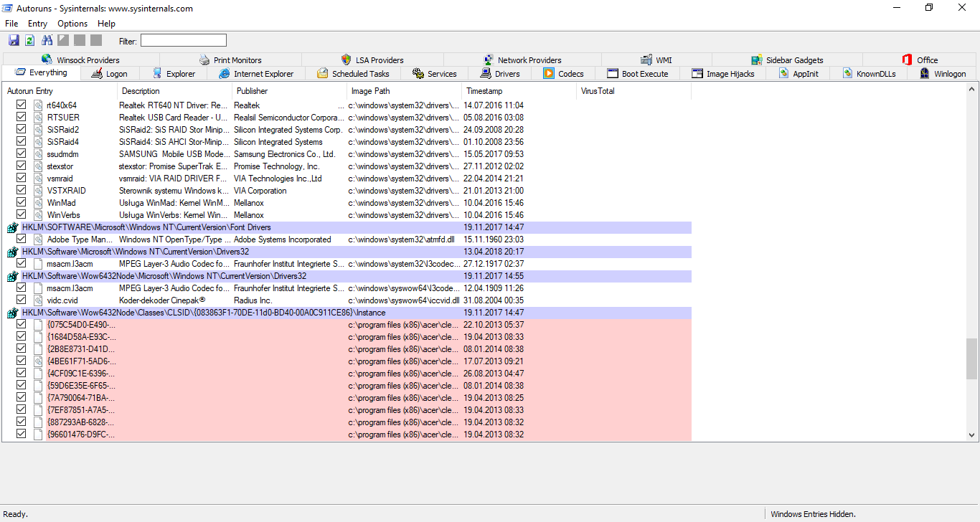Disable the VSTXRAID entry checkbox
The image size is (980, 522).
tap(21, 191)
